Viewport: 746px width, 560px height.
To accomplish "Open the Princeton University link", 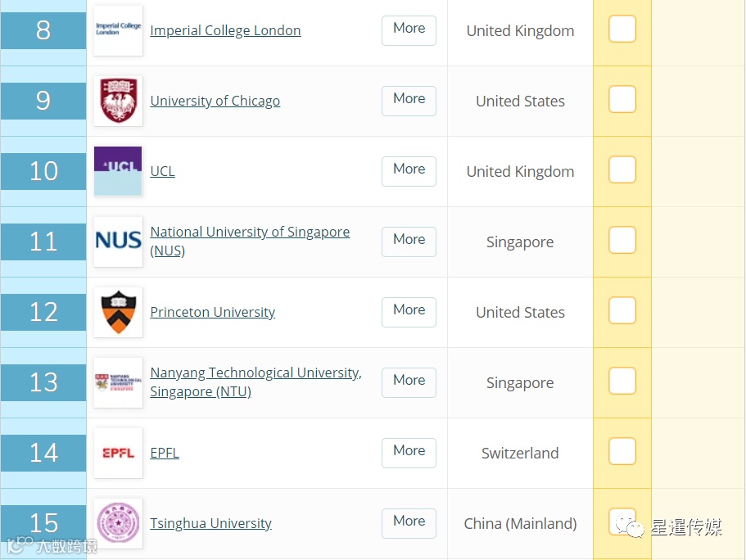I will (212, 312).
